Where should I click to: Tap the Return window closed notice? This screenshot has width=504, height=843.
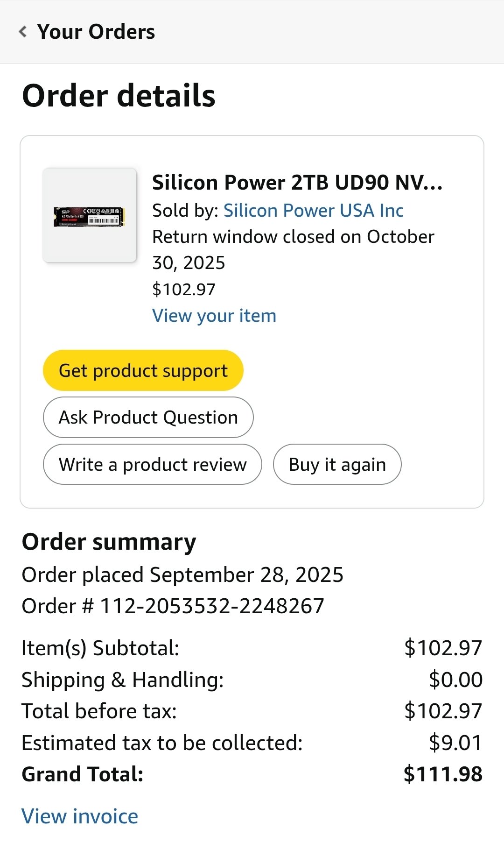(x=293, y=249)
